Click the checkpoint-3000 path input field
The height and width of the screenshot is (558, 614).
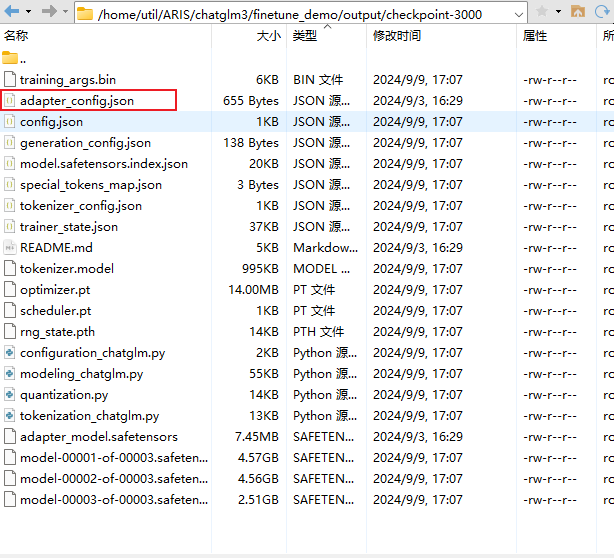click(300, 14)
